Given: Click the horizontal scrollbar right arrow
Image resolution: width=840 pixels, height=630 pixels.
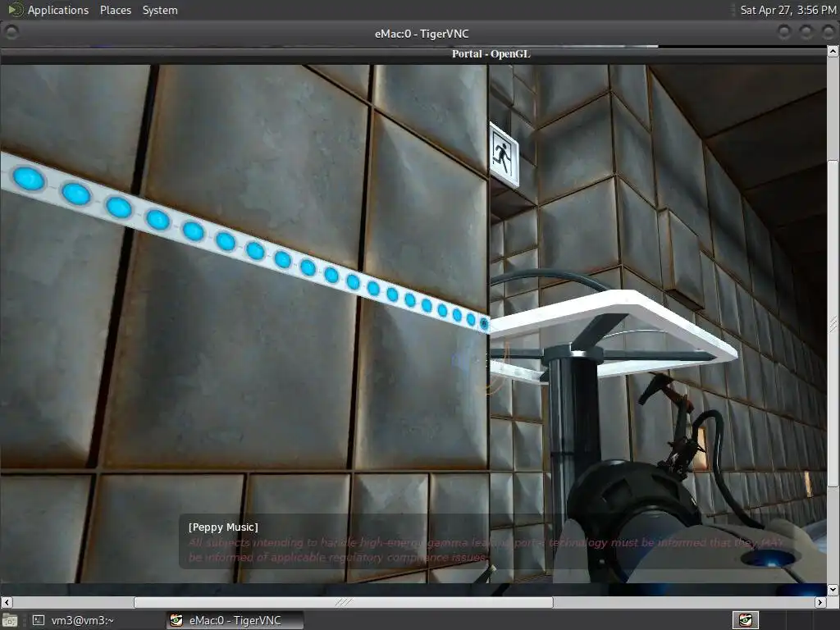Looking at the screenshot, I should [x=820, y=602].
